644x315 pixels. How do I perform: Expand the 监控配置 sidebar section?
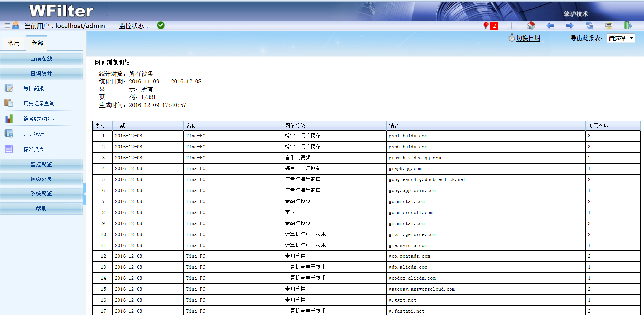(x=41, y=165)
